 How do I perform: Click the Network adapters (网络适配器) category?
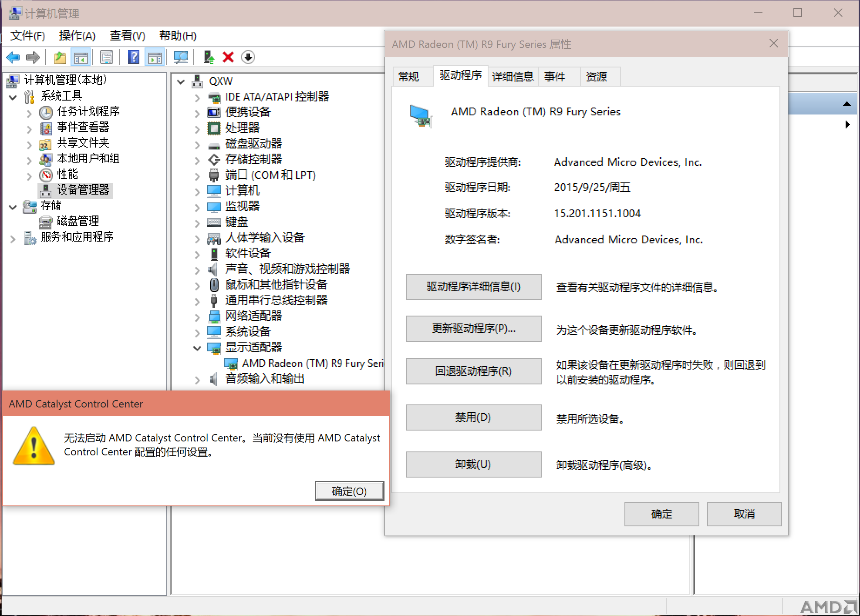coord(254,316)
